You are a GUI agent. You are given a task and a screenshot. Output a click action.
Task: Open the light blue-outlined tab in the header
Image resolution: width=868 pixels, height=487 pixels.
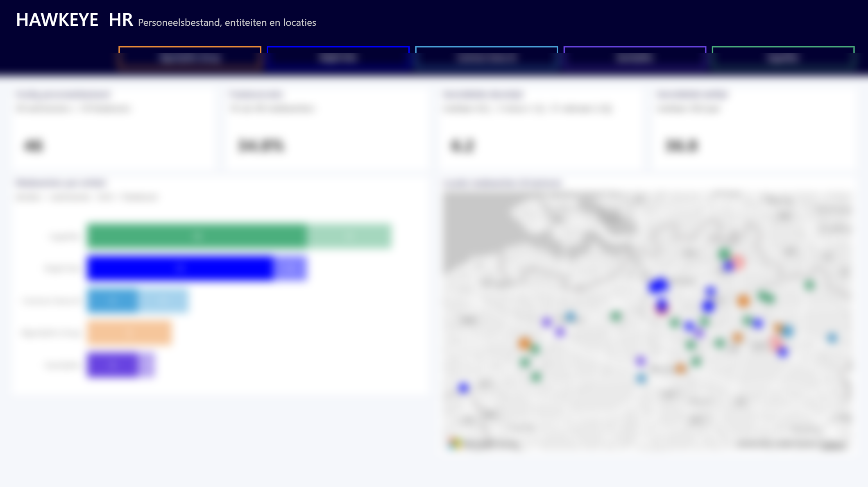click(x=486, y=58)
